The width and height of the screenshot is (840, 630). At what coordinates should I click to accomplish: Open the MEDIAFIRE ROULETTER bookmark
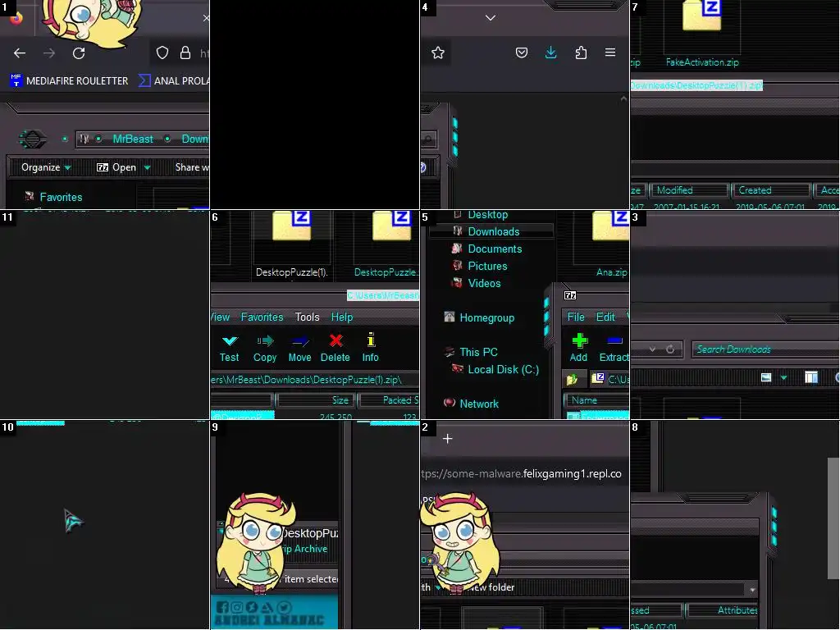coord(69,81)
